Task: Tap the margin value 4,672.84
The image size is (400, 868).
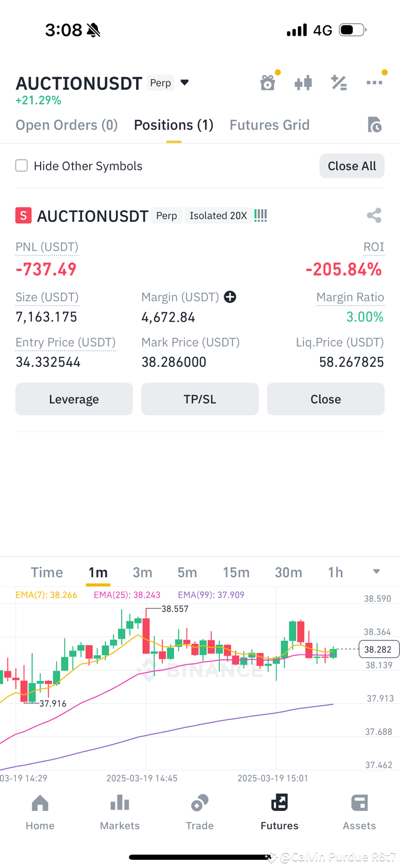Action: pyautogui.click(x=168, y=317)
